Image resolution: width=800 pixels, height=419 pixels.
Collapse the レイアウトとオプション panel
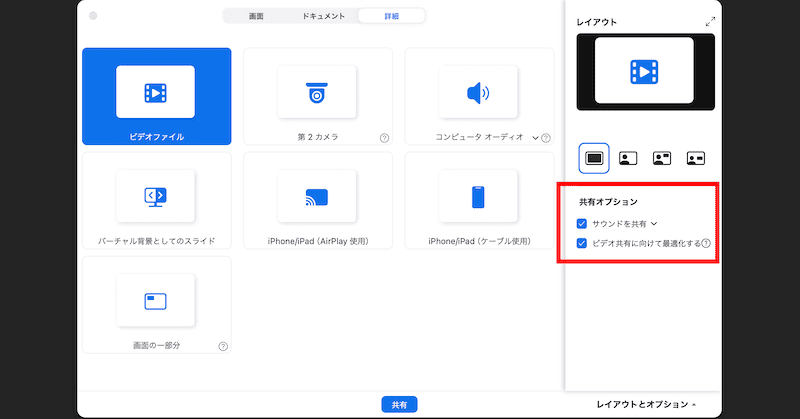(647, 404)
